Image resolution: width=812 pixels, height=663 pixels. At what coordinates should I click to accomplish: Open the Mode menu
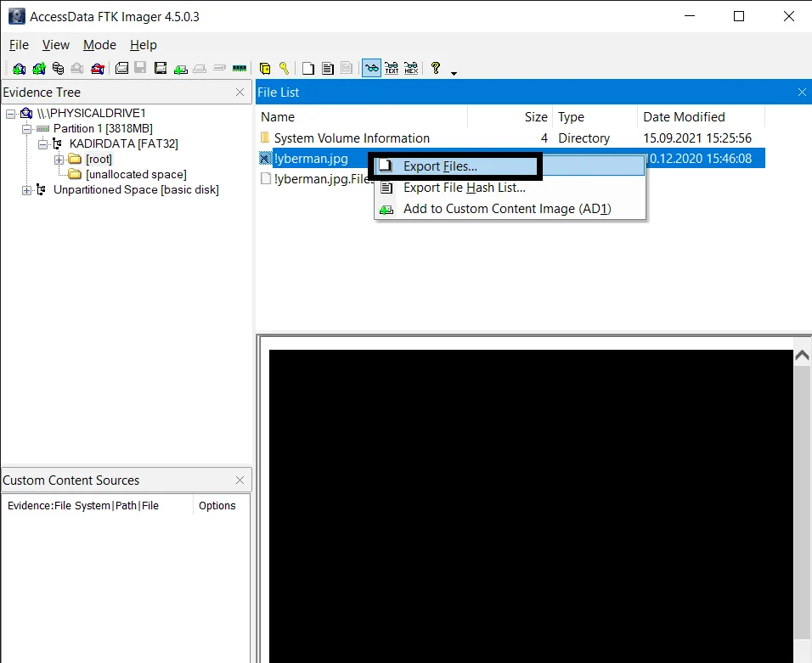[100, 45]
